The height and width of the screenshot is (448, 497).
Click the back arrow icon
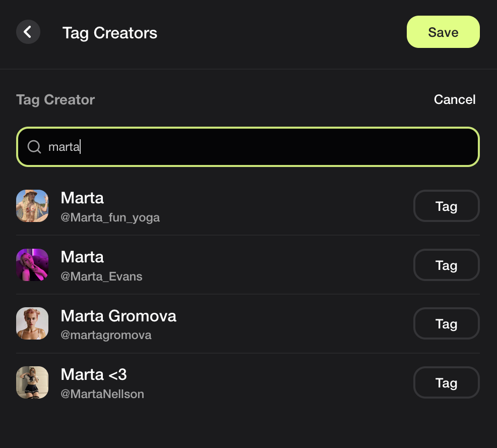pos(28,32)
